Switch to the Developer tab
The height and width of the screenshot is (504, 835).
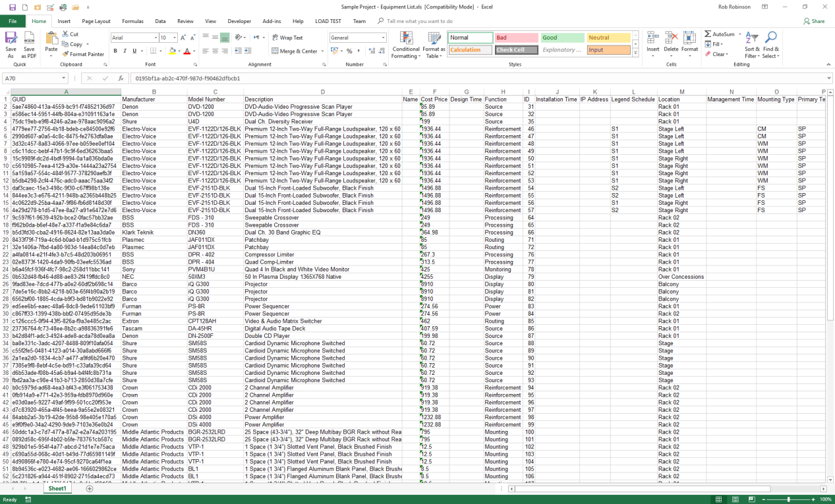click(x=239, y=21)
